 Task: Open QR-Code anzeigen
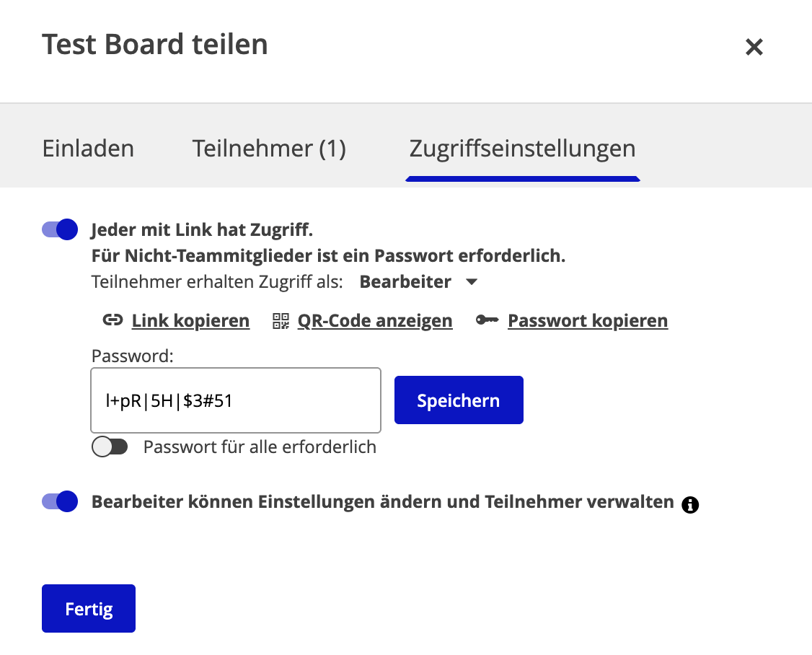point(374,320)
